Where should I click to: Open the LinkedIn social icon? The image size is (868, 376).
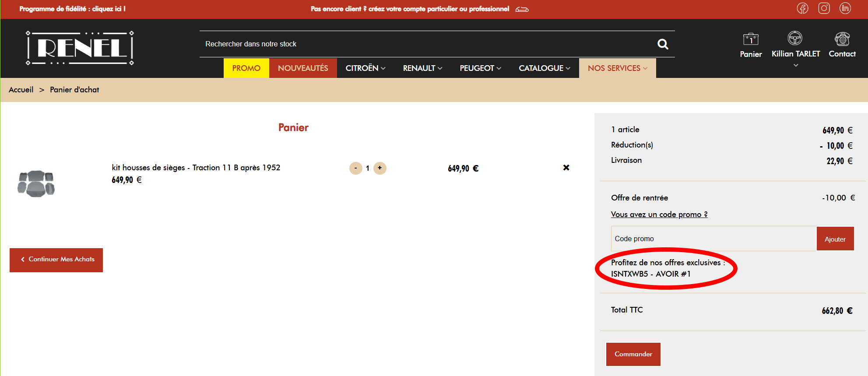pos(845,8)
